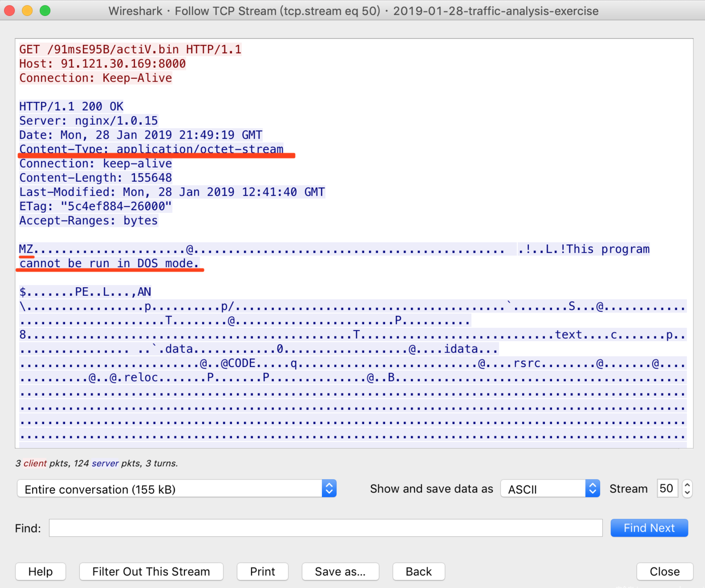Increment the Stream number with up arrow
The width and height of the screenshot is (705, 588).
687,484
